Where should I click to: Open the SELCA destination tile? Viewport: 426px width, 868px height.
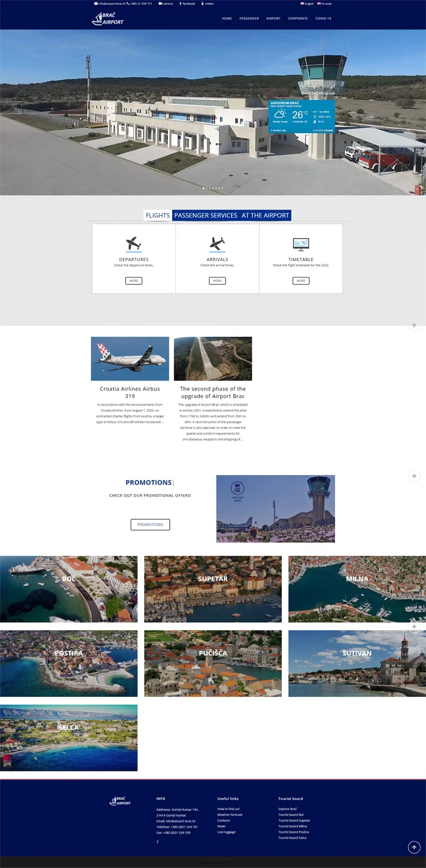[x=69, y=738]
